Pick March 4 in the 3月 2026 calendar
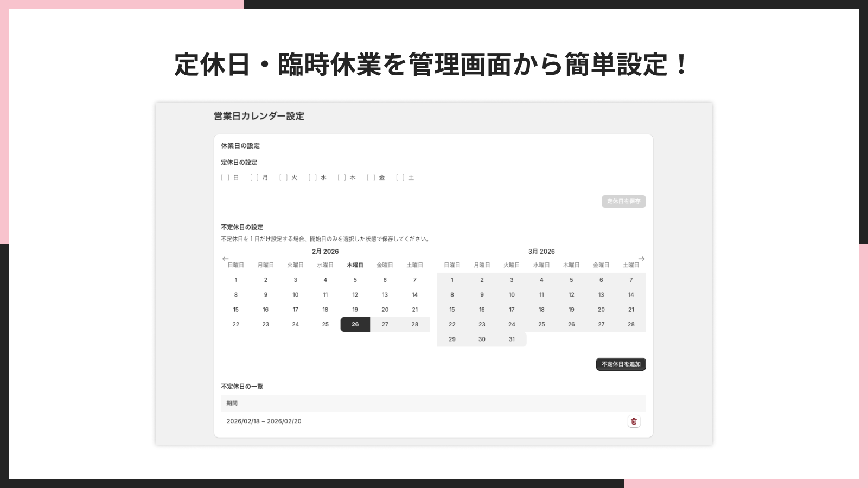The image size is (868, 488). [541, 280]
